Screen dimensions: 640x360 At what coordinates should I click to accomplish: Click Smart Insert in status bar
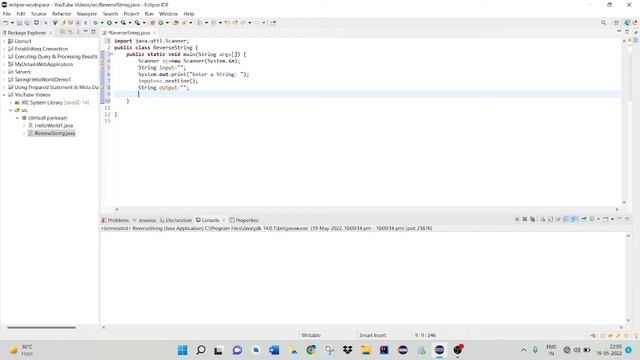373,335
